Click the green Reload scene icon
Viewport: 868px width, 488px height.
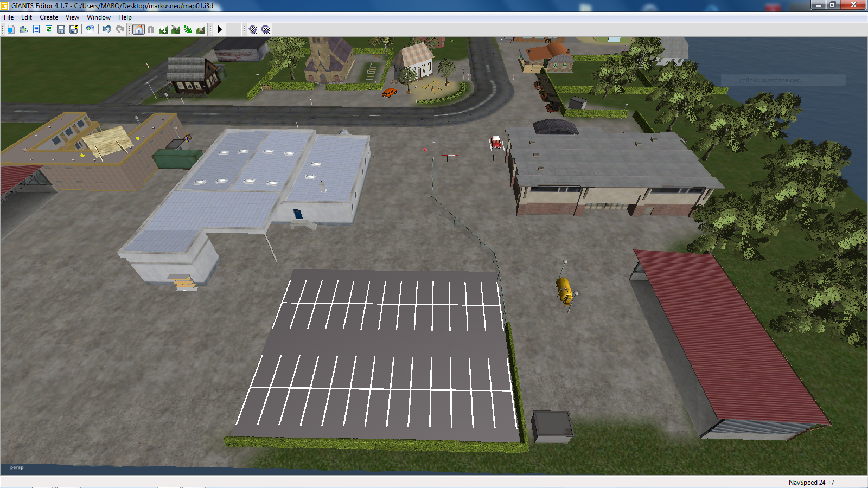coord(49,29)
